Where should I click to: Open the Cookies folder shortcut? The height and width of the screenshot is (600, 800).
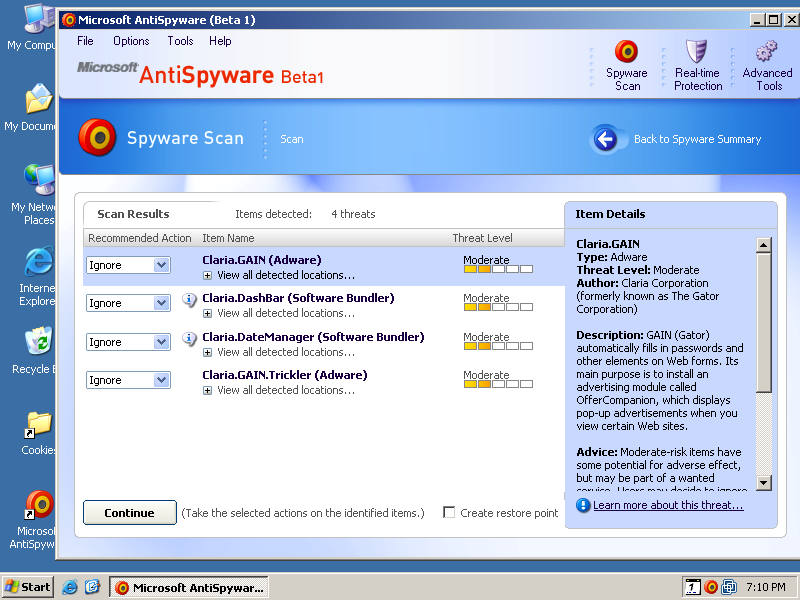click(x=38, y=424)
